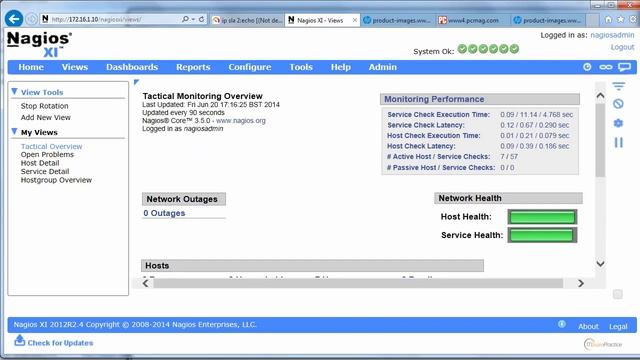Click the Logout link
This screenshot has height=360, width=640.
(622, 47)
